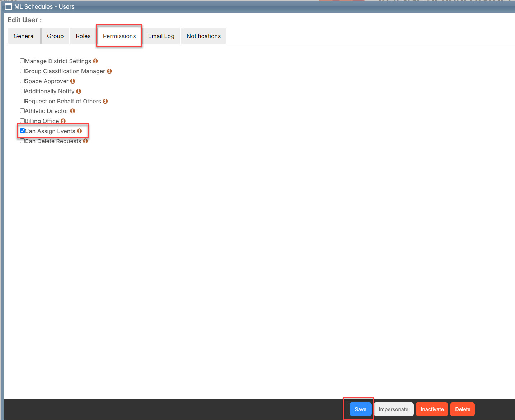Click the orange Delete button
This screenshot has height=420, width=515.
pos(463,409)
